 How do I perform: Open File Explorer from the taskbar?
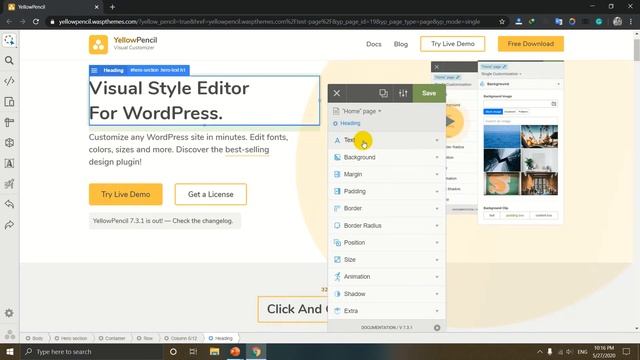pos(214,351)
